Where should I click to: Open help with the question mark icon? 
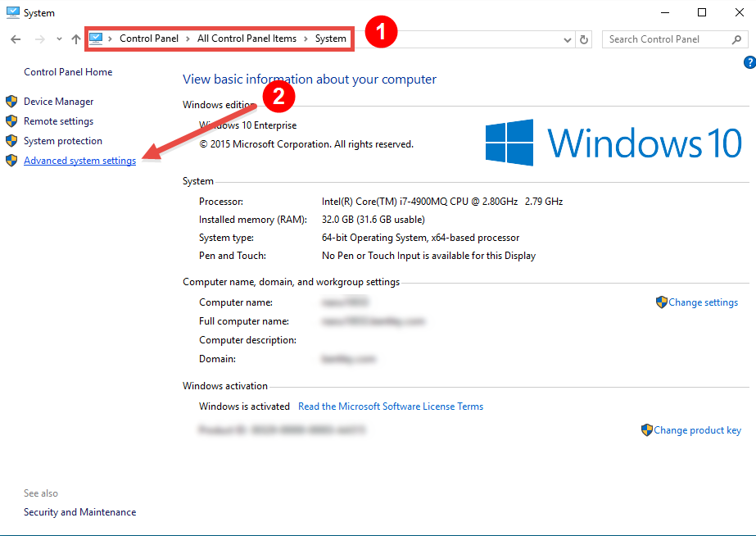click(749, 62)
